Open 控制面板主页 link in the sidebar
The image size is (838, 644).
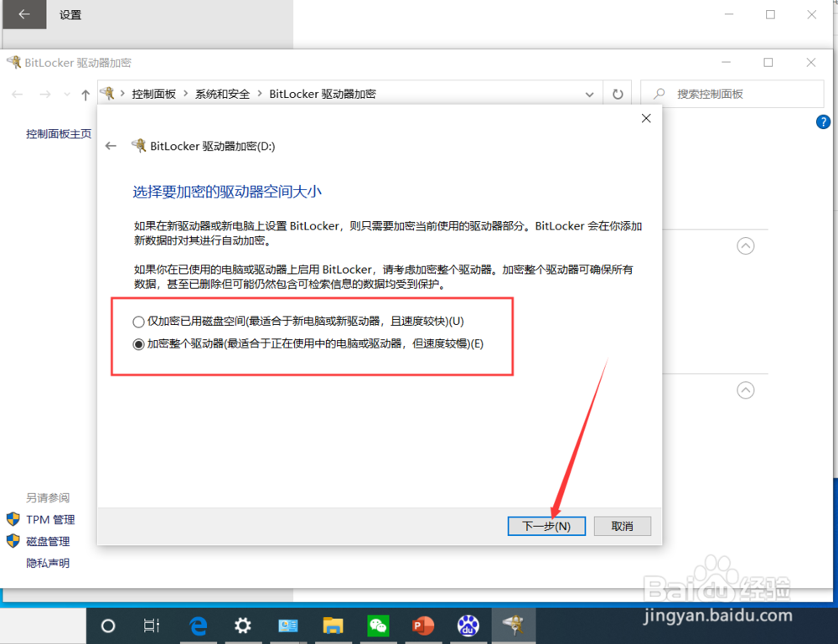(x=59, y=133)
